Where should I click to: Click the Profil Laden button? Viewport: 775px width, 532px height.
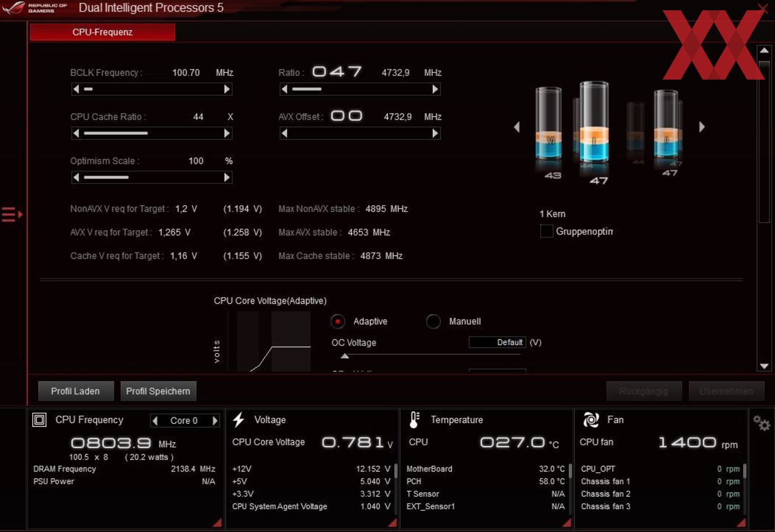[76, 391]
